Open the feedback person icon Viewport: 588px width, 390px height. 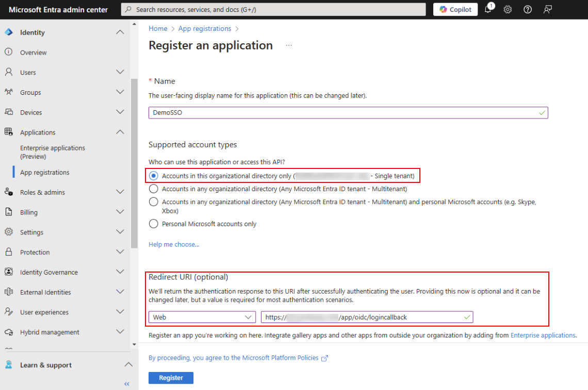548,9
